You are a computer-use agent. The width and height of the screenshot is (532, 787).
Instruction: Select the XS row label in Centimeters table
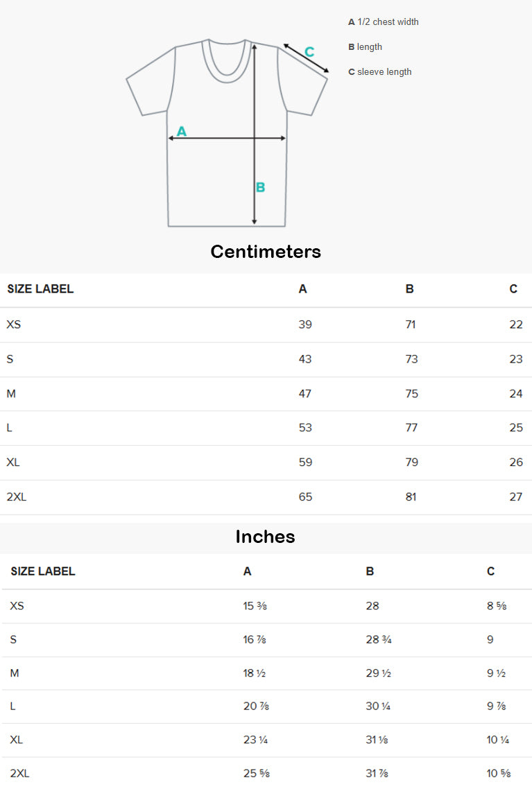click(14, 325)
